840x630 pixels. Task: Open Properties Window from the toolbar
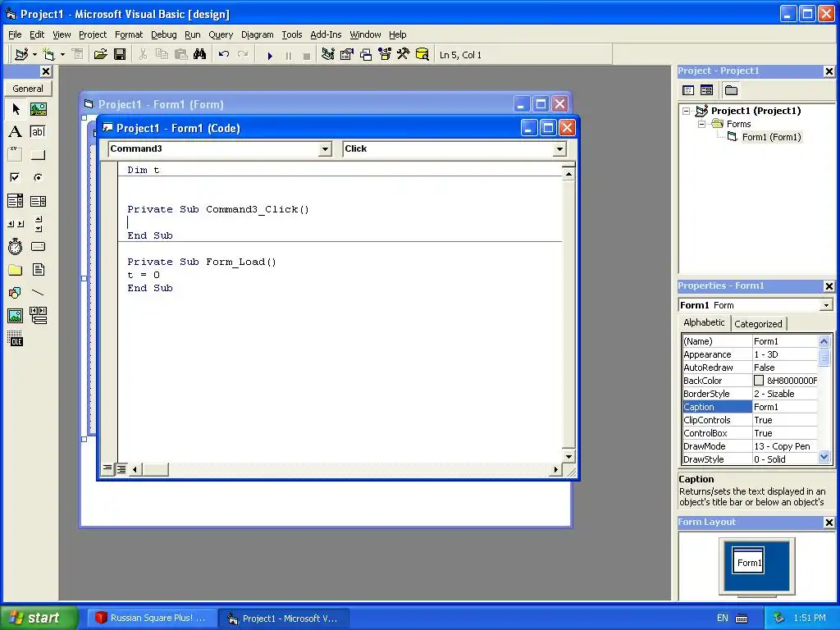click(347, 55)
